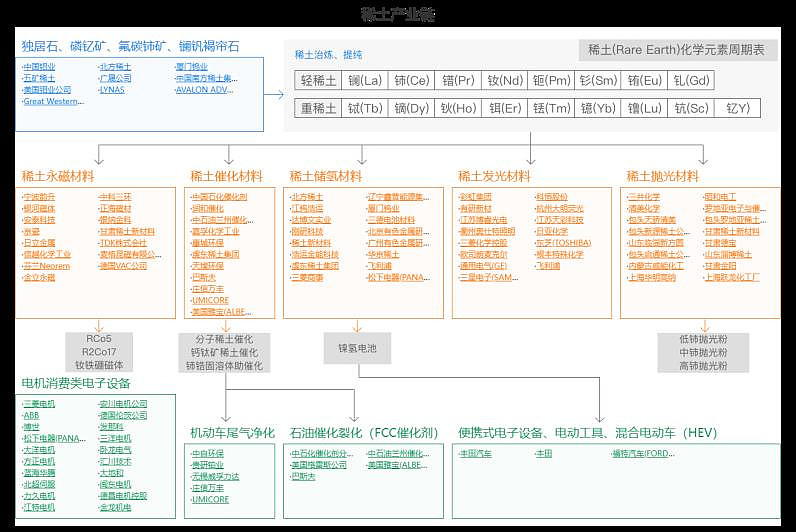Select the 铥(Tm) element cell

tap(551, 108)
